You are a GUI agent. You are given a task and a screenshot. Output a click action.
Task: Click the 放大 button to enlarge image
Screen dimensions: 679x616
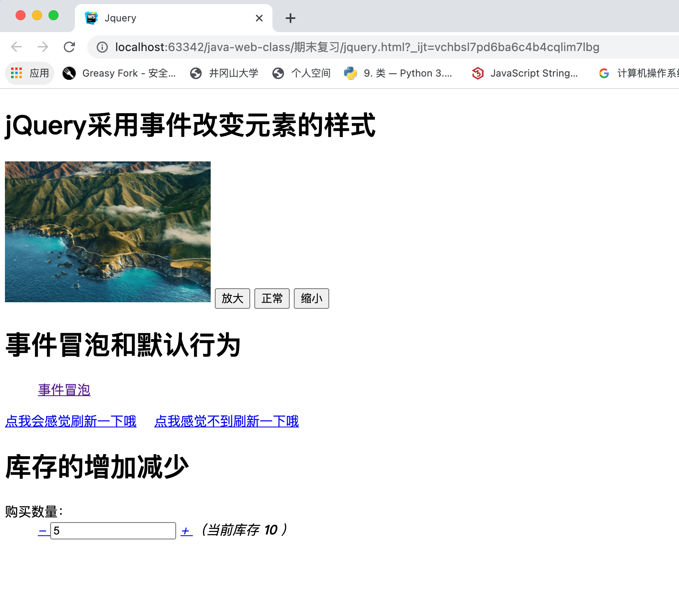(232, 298)
